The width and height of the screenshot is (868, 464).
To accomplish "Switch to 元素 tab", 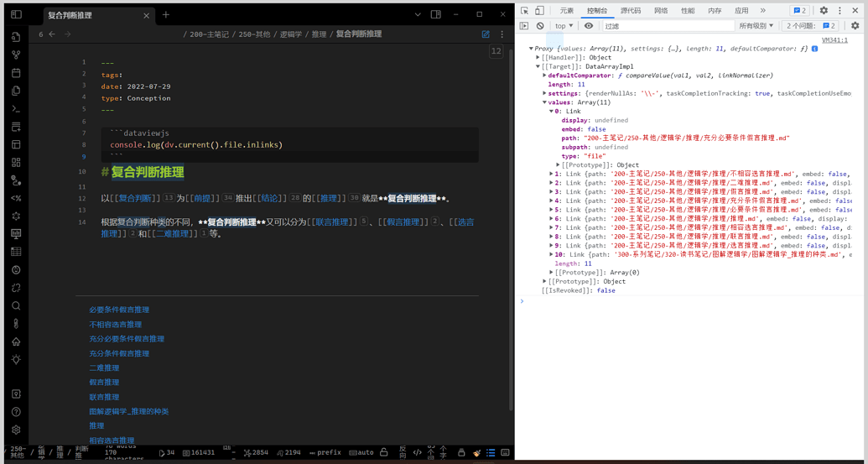I will coord(566,10).
